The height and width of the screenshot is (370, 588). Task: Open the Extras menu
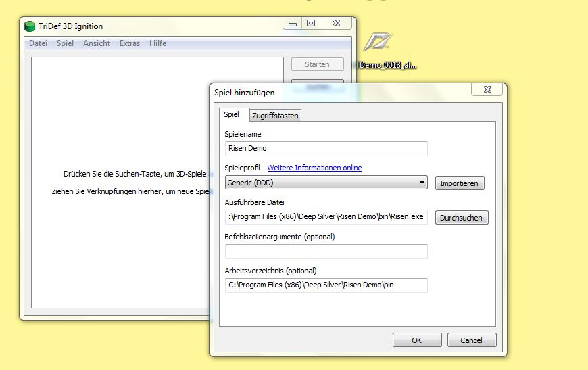[130, 43]
